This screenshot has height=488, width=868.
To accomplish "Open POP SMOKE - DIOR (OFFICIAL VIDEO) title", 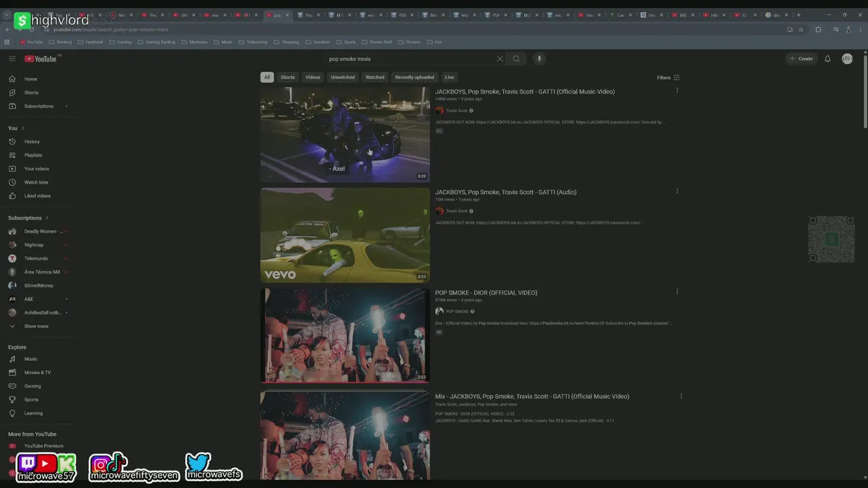I will tap(486, 293).
